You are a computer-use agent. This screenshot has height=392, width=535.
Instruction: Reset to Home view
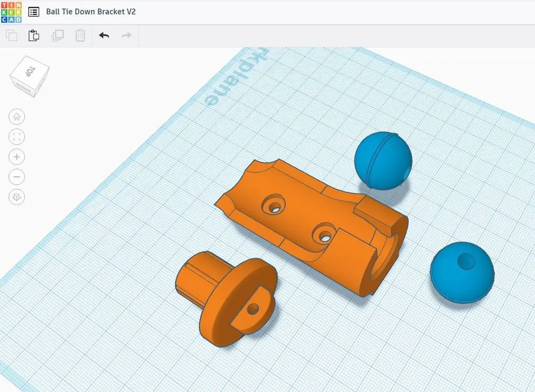pos(17,116)
